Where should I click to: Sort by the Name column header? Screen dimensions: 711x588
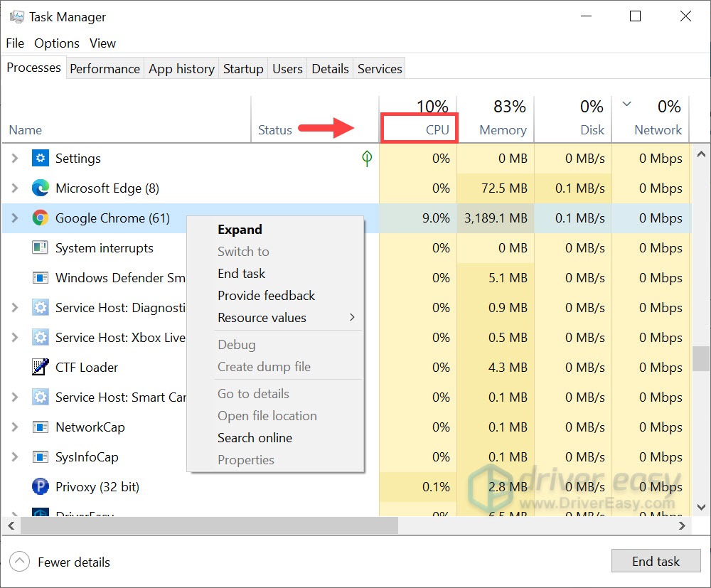point(126,119)
